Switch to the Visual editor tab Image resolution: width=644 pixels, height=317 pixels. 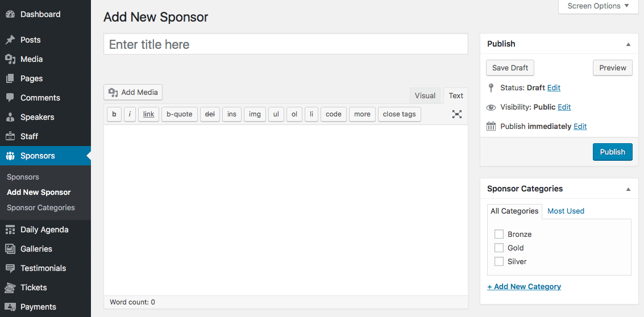425,95
